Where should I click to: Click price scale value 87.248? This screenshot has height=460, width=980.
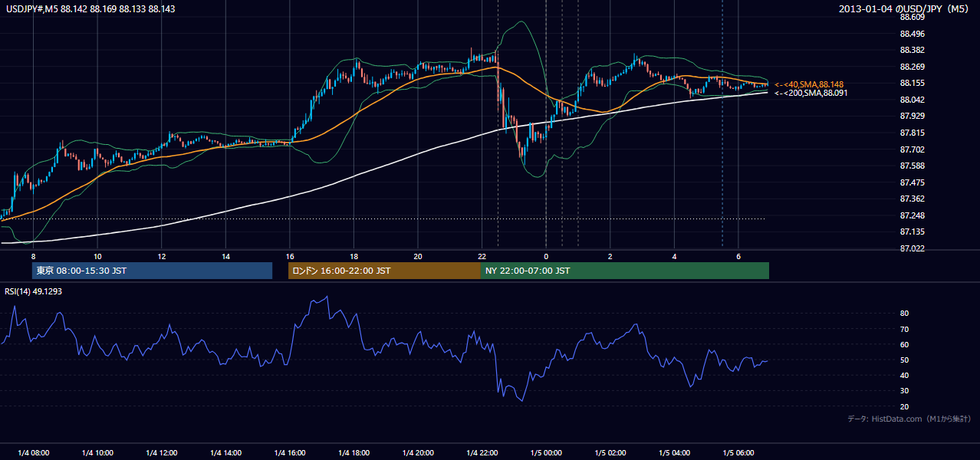(911, 215)
